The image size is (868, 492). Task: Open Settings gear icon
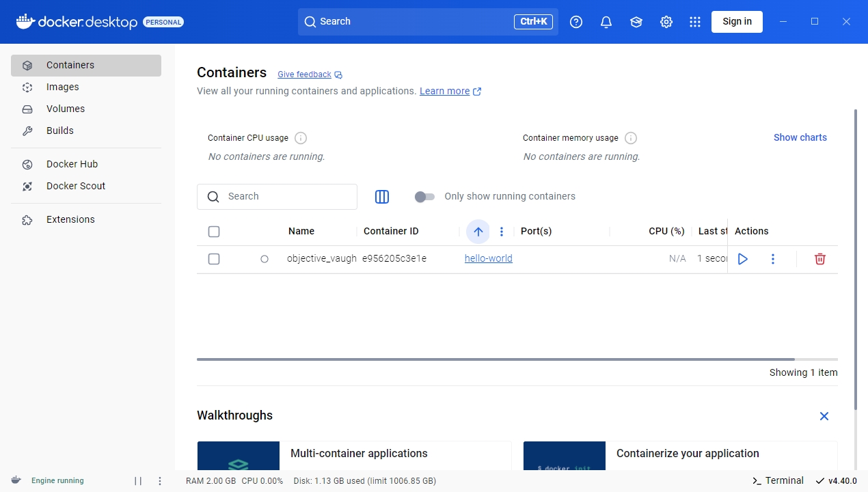tap(666, 22)
